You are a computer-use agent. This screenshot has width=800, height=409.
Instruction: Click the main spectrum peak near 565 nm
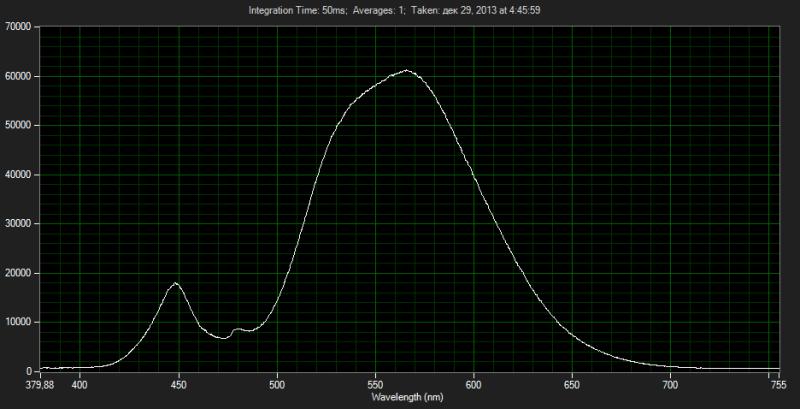(406, 71)
